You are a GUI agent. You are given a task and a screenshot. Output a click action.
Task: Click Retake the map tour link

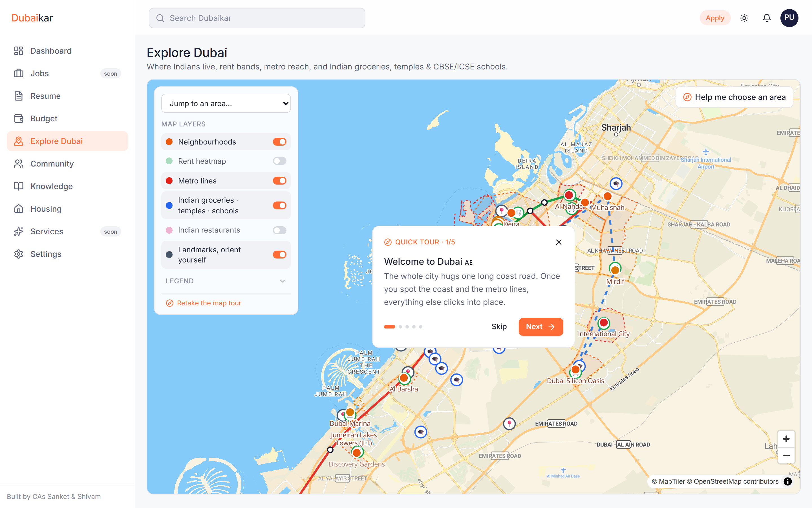(x=204, y=303)
